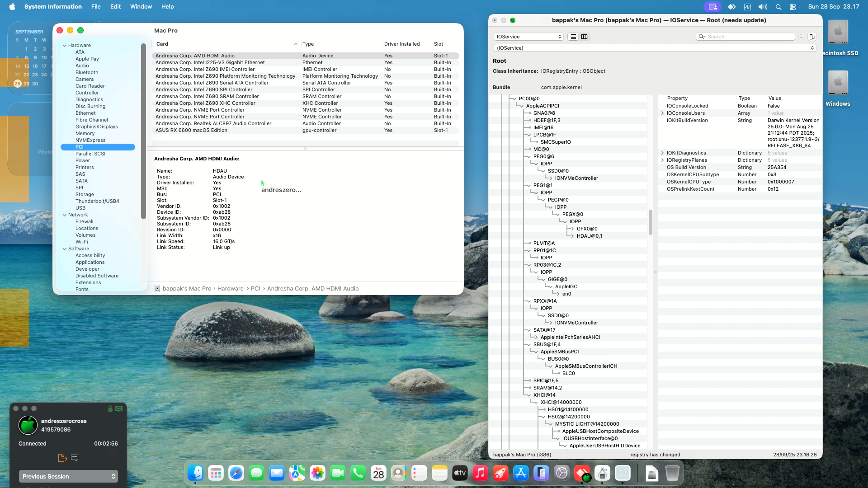Open Apple TV from the Dock
This screenshot has width=868, height=488.
(x=460, y=473)
